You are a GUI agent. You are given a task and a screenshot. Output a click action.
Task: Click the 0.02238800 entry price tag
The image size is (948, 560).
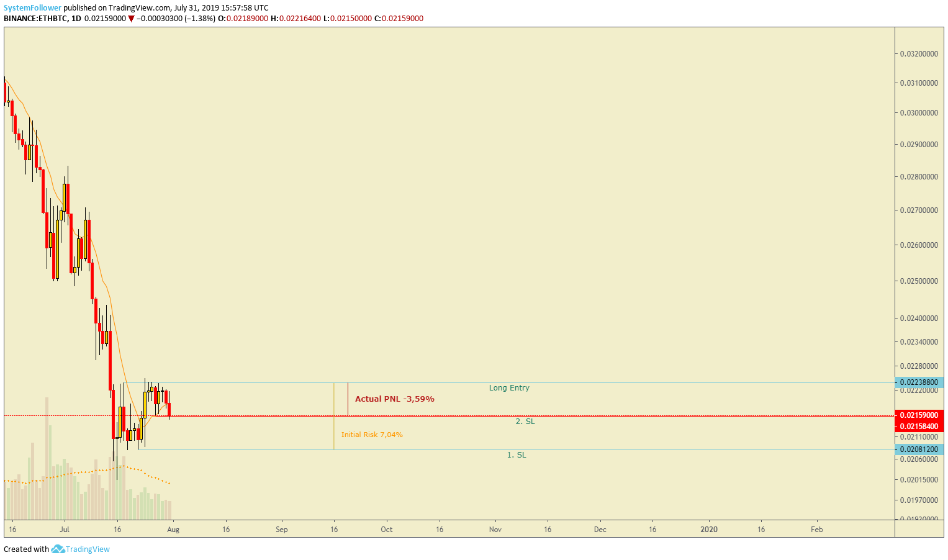919,382
